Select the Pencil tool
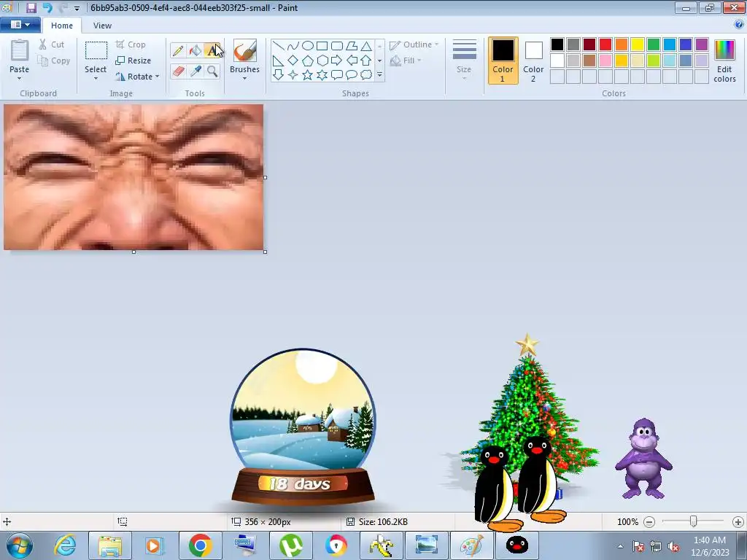 [178, 50]
